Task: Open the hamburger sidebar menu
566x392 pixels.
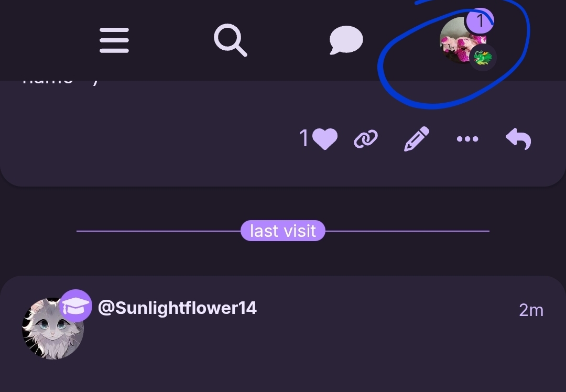Action: (x=114, y=40)
